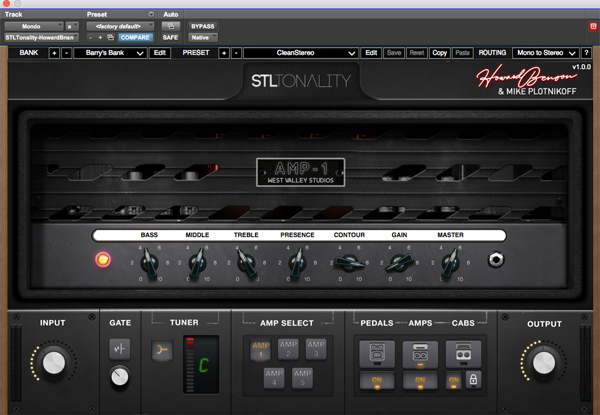Select AMP 3
Viewport: 600px width, 415px height.
point(316,348)
